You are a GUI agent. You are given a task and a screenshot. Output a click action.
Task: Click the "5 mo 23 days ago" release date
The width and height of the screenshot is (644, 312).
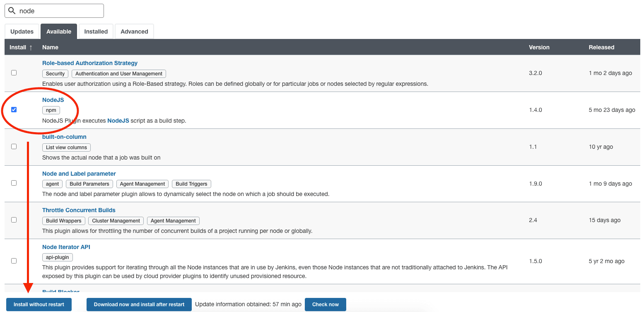(612, 110)
